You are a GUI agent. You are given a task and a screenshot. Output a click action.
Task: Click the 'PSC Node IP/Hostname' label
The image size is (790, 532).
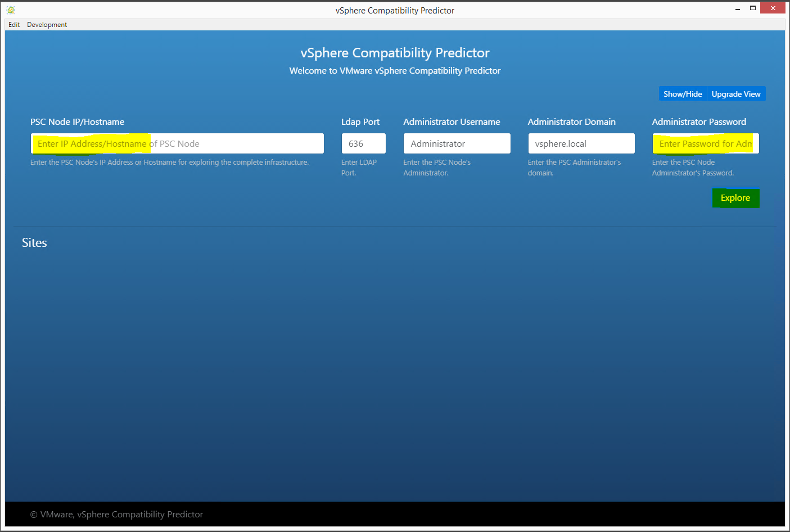(x=78, y=122)
